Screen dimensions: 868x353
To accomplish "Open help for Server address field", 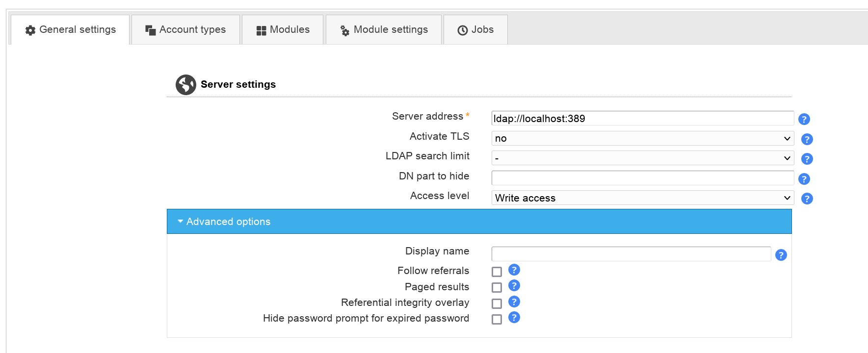I will click(804, 119).
